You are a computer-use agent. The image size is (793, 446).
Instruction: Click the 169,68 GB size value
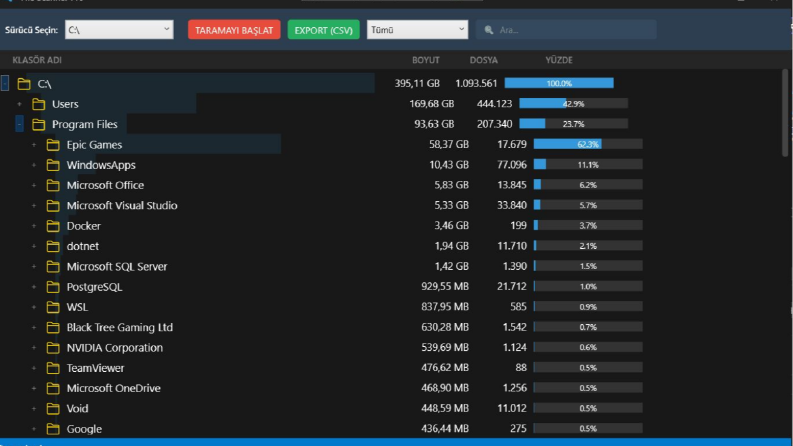(432, 104)
